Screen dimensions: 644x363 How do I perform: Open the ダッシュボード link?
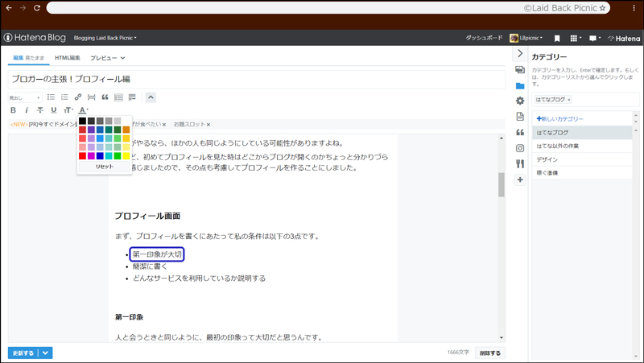[x=484, y=38]
